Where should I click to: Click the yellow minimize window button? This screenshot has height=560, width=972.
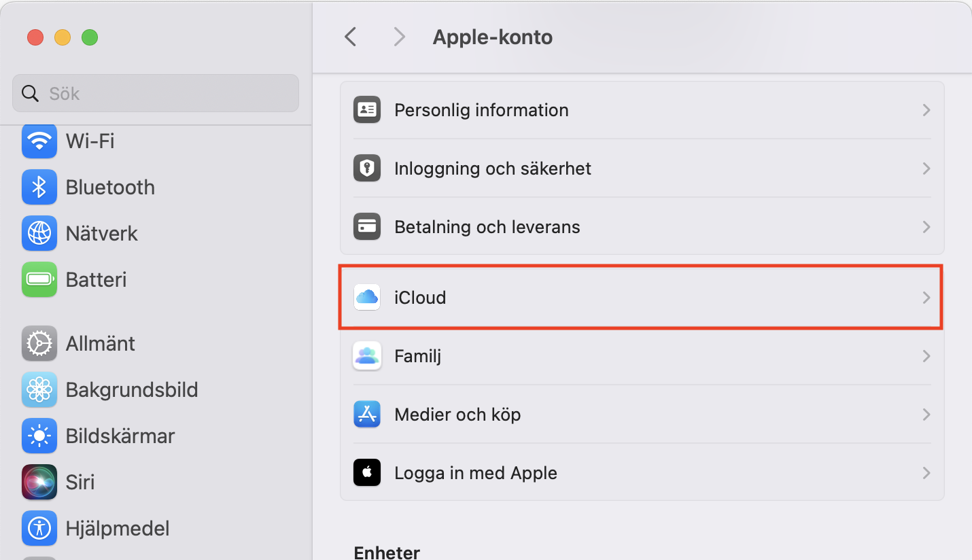coord(63,37)
